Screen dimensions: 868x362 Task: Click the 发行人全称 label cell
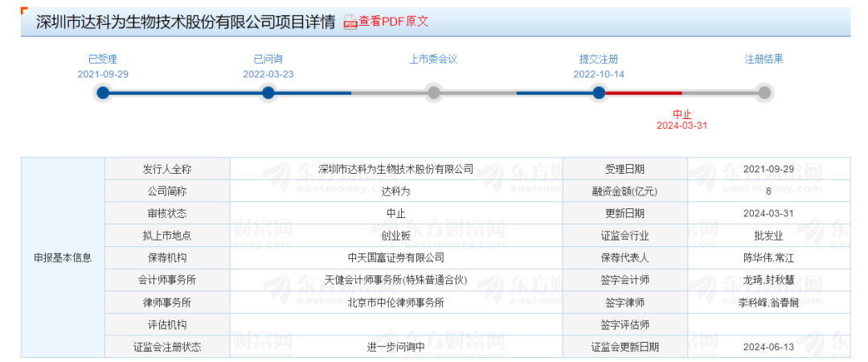pos(167,169)
